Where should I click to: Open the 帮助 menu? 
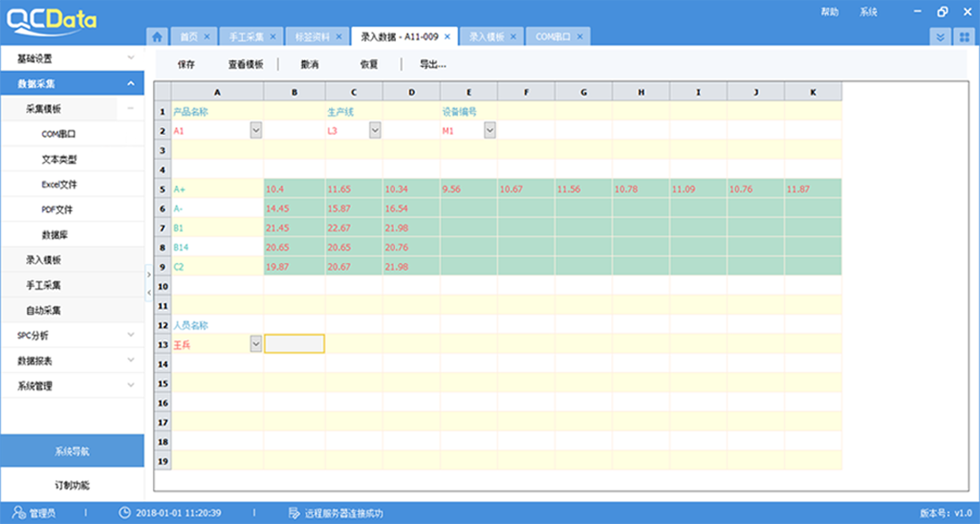point(830,12)
